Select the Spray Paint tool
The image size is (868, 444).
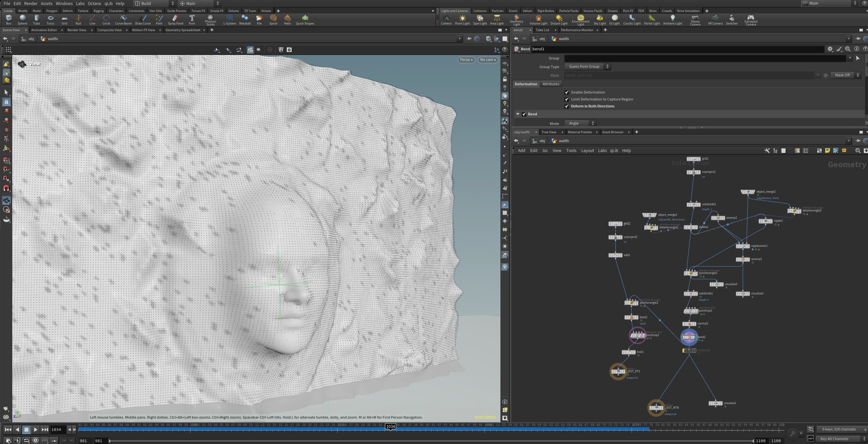tap(175, 19)
